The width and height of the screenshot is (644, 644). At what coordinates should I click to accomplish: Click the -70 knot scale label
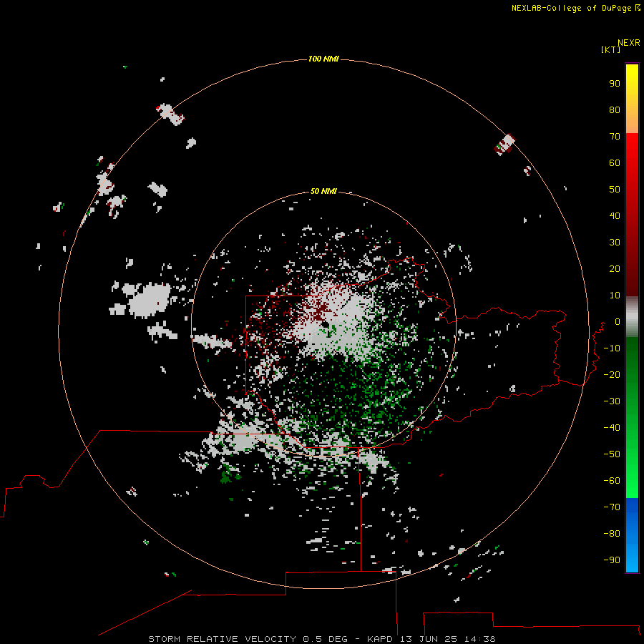pyautogui.click(x=612, y=507)
